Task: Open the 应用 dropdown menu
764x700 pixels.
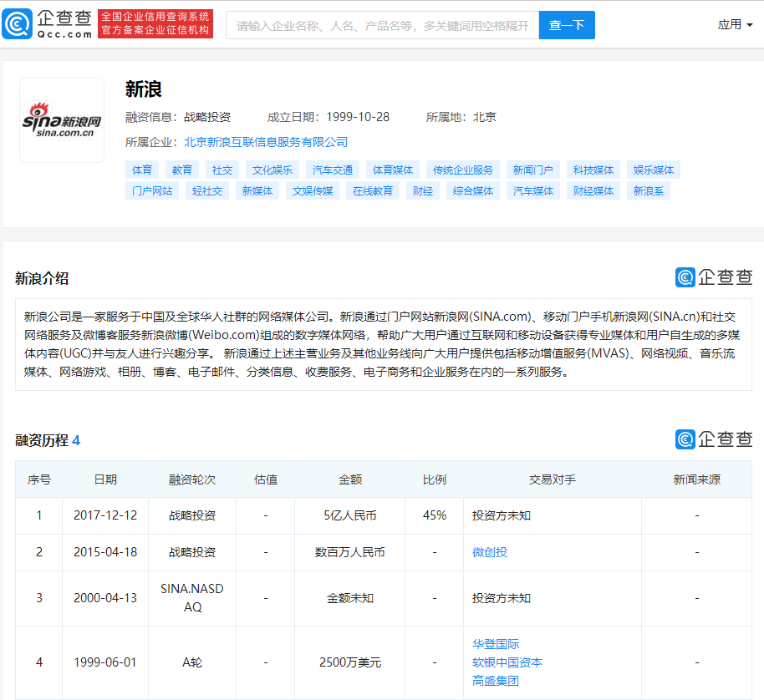Action: (x=735, y=24)
